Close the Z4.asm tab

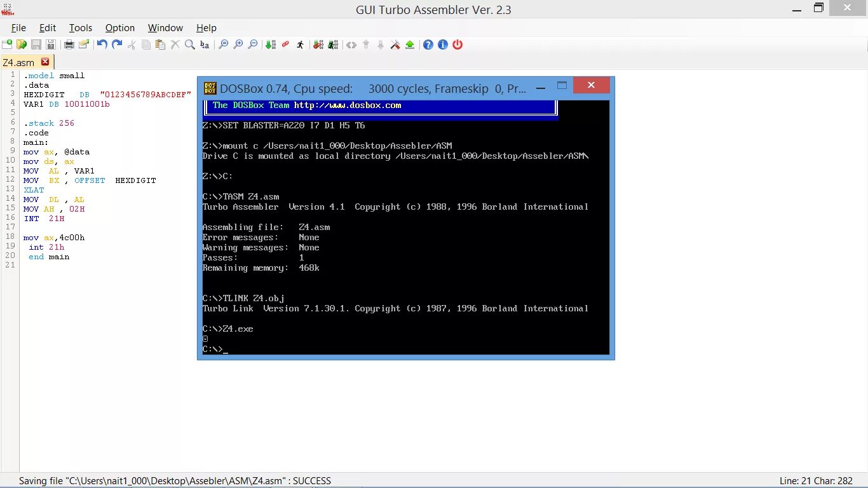(45, 62)
